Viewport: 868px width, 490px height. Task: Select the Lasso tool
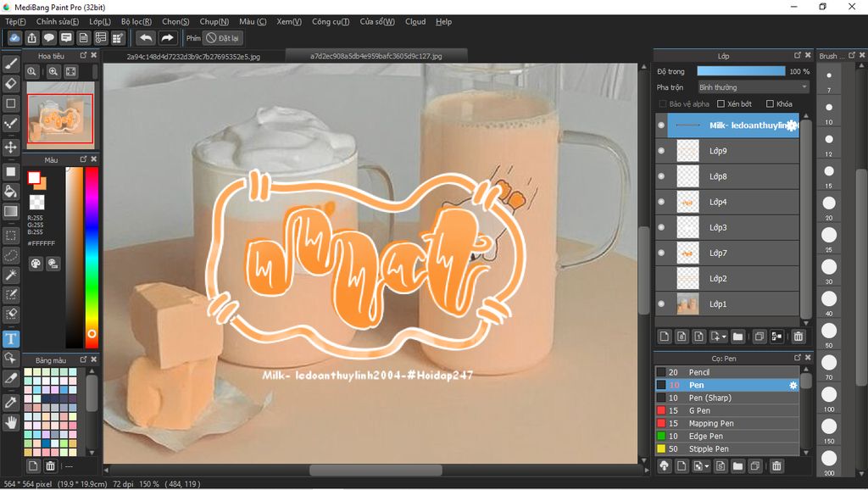(10, 255)
